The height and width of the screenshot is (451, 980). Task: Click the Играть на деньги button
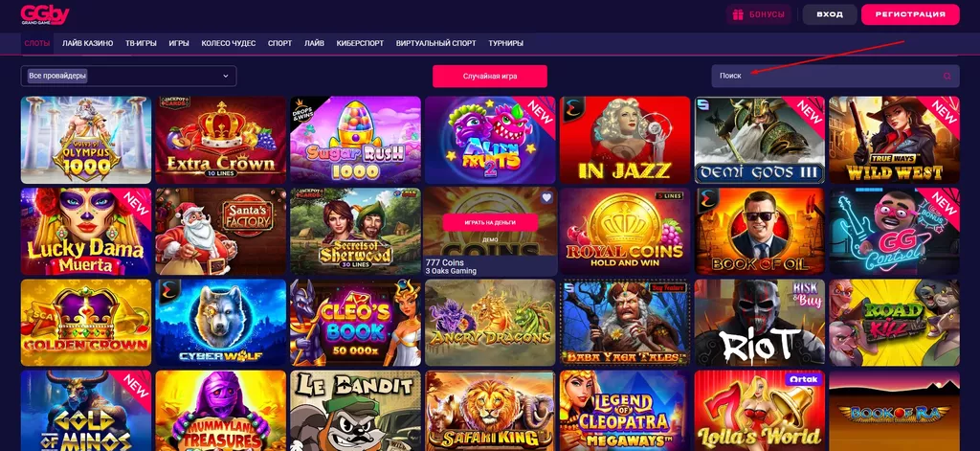pos(490,222)
